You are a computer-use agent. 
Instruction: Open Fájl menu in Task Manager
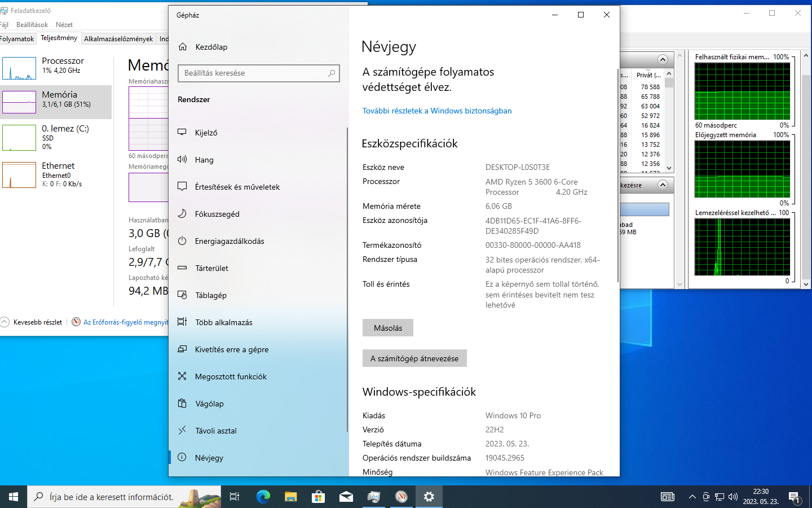(x=4, y=25)
